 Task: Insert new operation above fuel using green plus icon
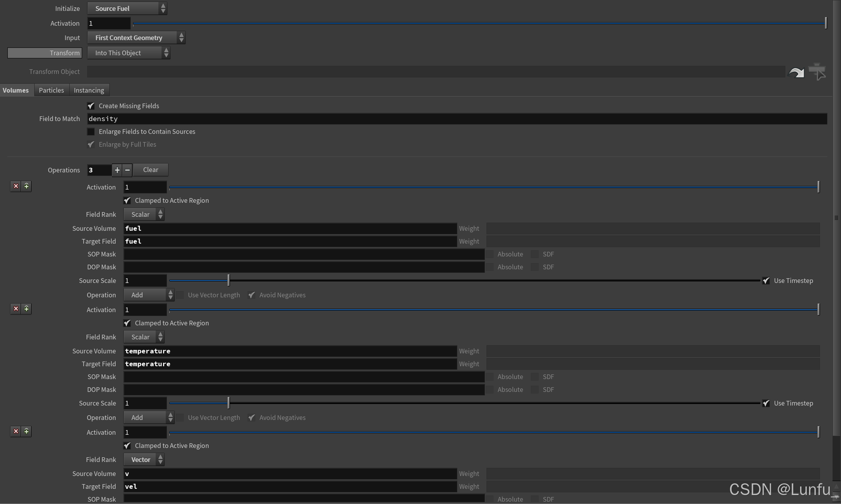click(x=26, y=186)
